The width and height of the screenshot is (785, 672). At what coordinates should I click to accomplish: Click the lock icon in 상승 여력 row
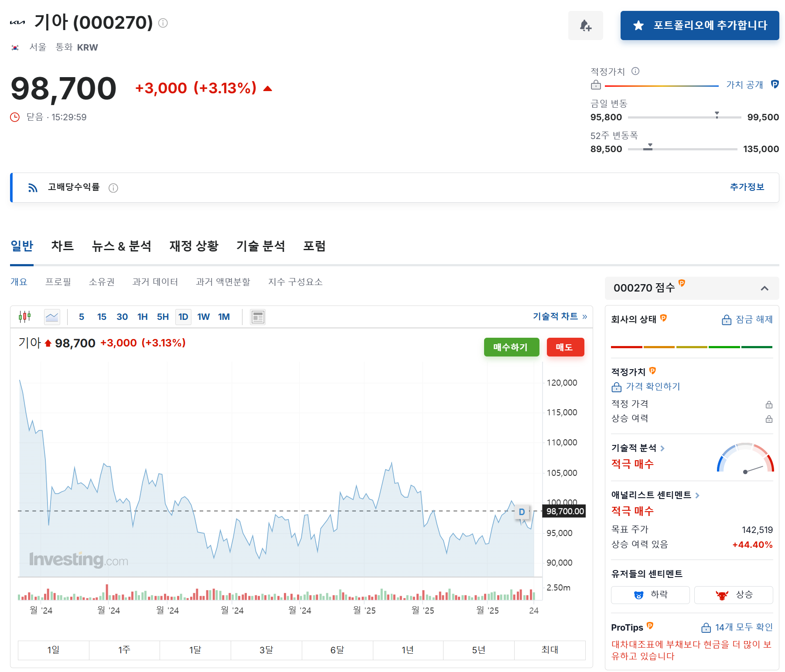769,419
